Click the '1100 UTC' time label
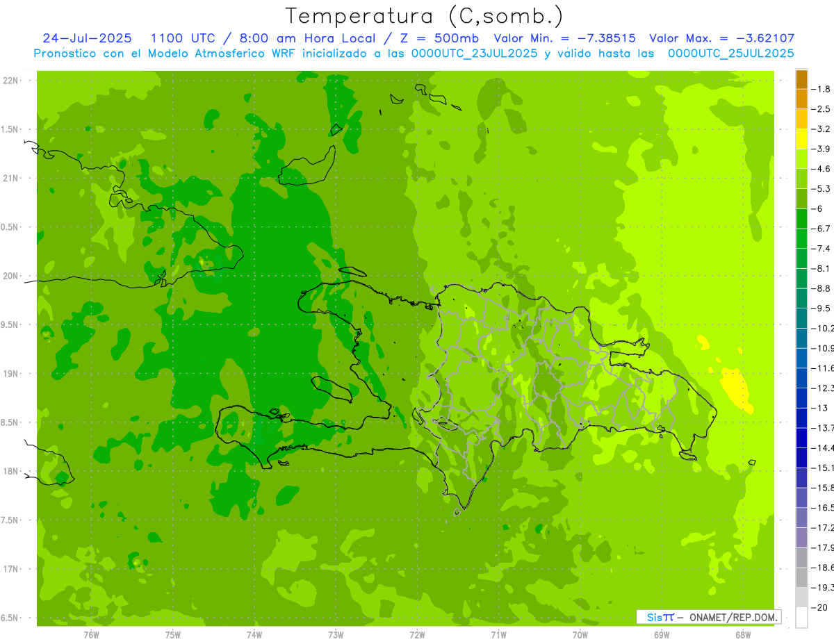Image resolution: width=834 pixels, height=644 pixels. click(184, 38)
